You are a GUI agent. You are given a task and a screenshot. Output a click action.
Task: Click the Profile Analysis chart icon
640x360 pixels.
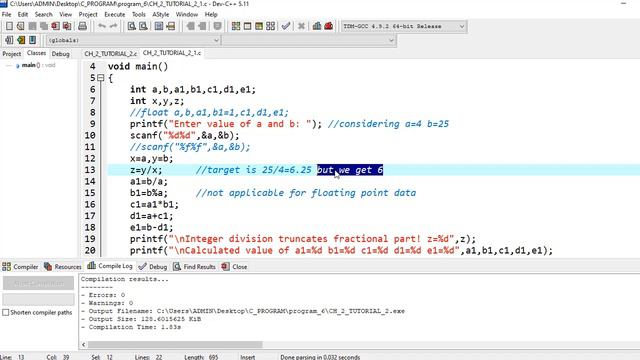317,27
